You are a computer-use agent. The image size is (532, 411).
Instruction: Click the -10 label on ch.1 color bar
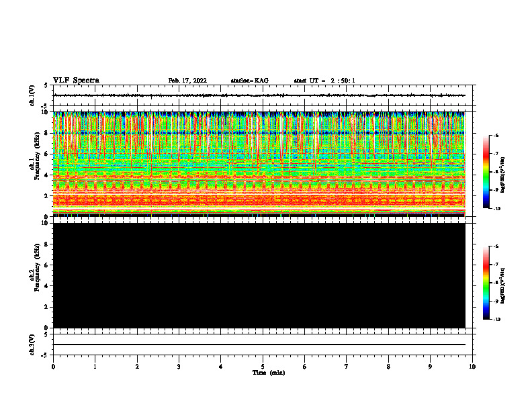[496, 208]
